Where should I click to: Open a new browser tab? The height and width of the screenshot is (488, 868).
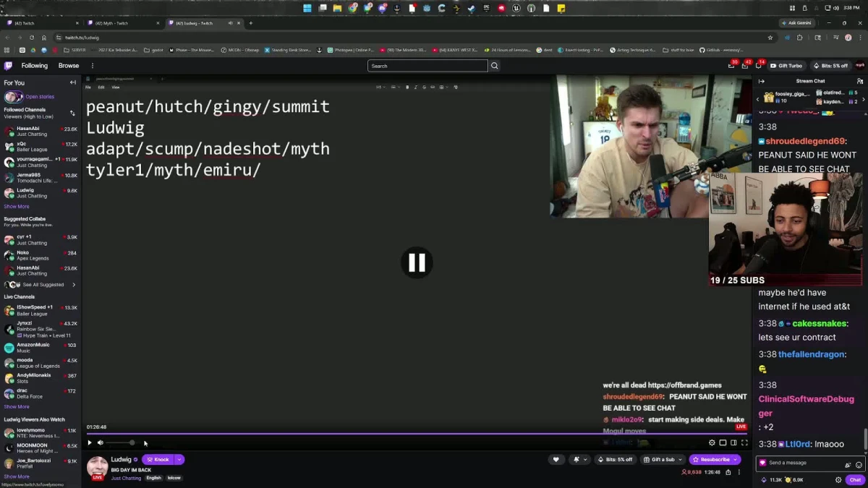tap(251, 23)
